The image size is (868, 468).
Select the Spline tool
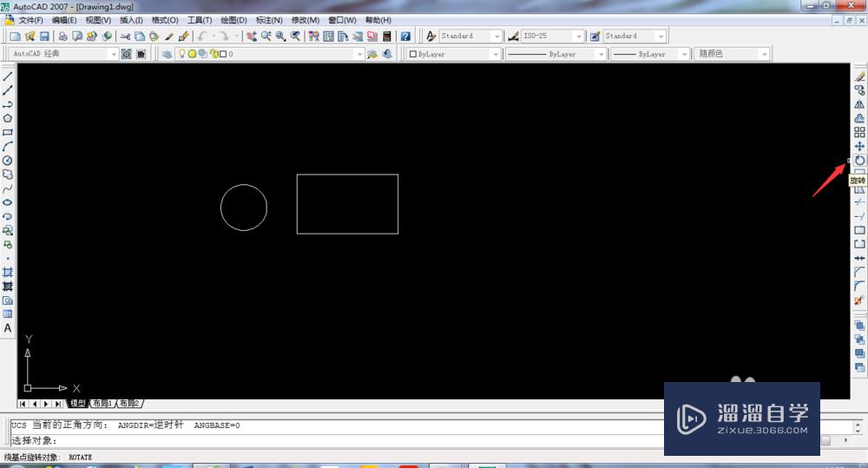tap(8, 188)
